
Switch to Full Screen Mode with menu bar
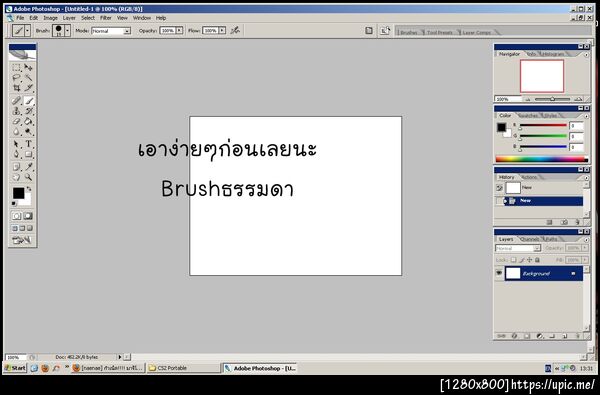[x=22, y=228]
